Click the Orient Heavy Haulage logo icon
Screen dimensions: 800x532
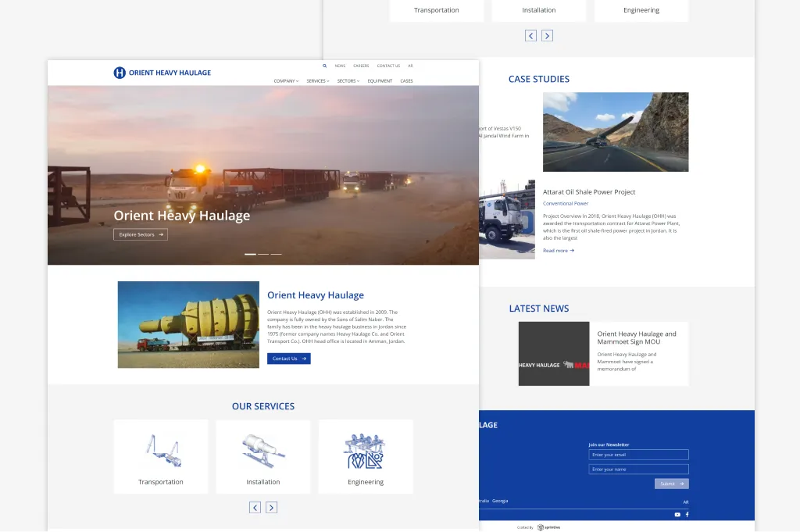120,73
